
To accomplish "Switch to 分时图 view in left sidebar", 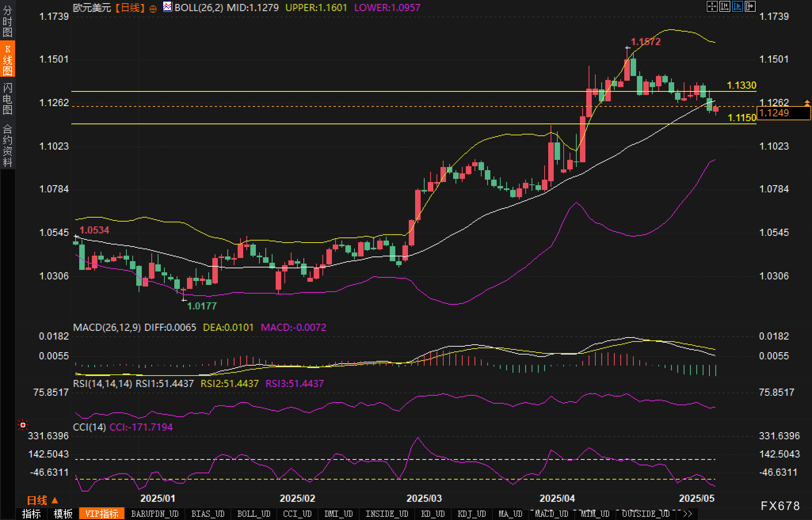I will click(8, 21).
